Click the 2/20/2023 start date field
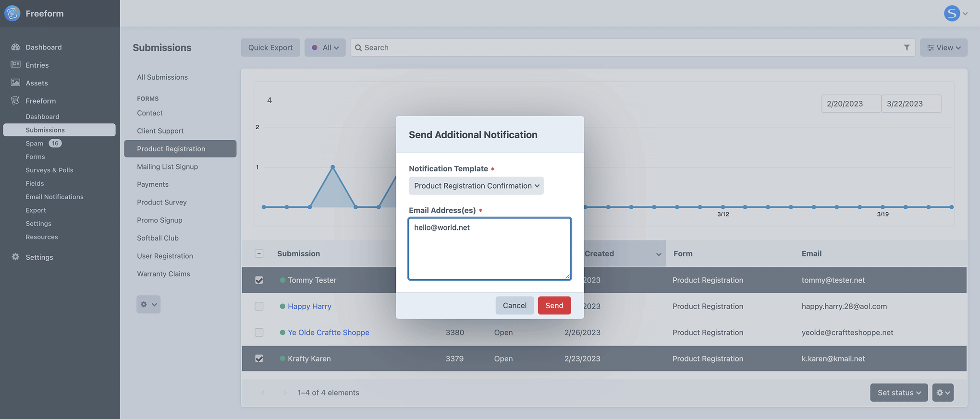Viewport: 980px width, 419px height. [x=851, y=104]
